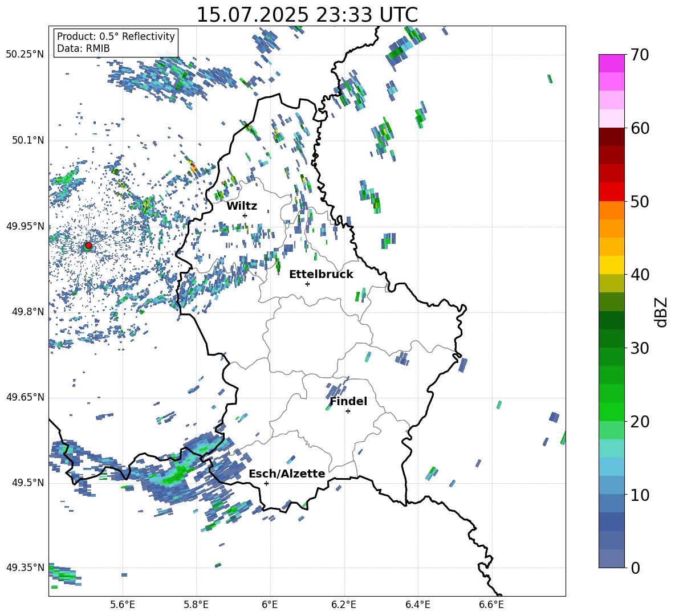Viewport: 675px width, 616px height.
Task: Click the 49.65°N latitude label
Action: 25,397
